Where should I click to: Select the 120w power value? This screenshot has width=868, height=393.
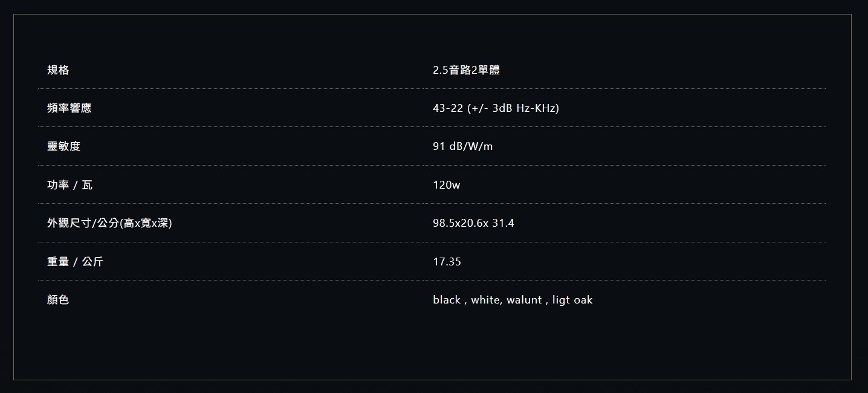[446, 185]
